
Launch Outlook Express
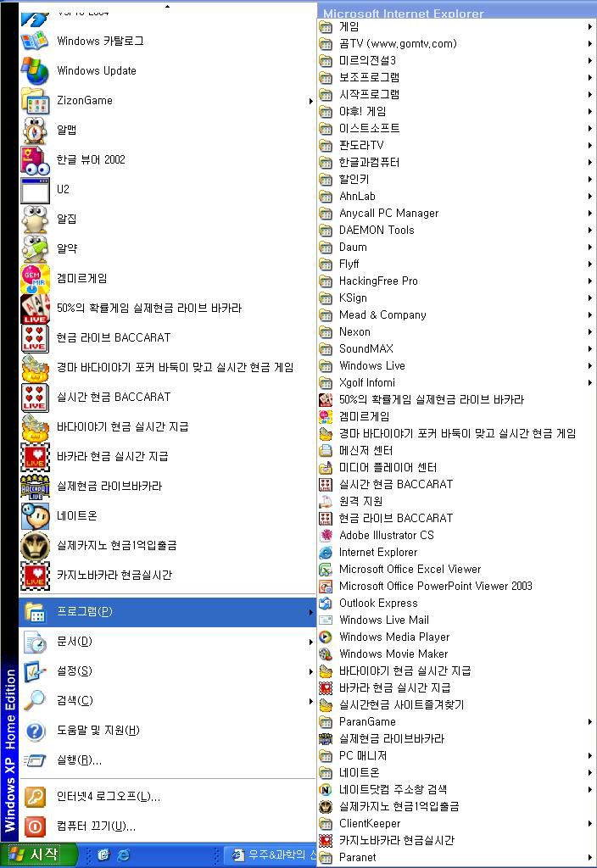coord(456,604)
